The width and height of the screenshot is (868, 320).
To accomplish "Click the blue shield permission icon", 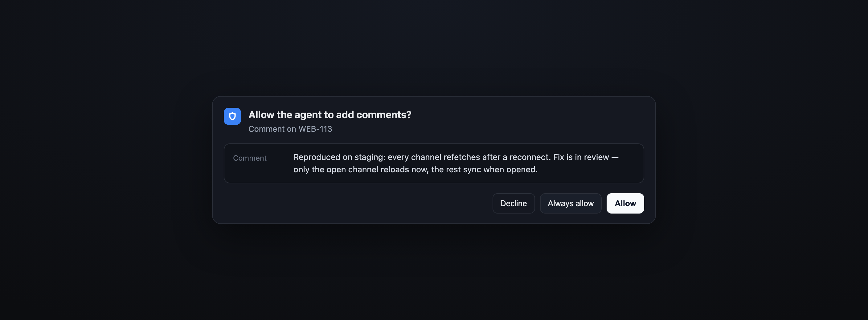I will 232,116.
